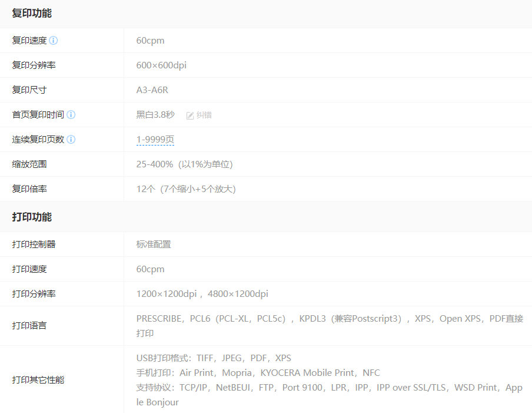The image size is (532, 413).
Task: Open the info tooltip icon for 连续复印页数
Action: 71,140
